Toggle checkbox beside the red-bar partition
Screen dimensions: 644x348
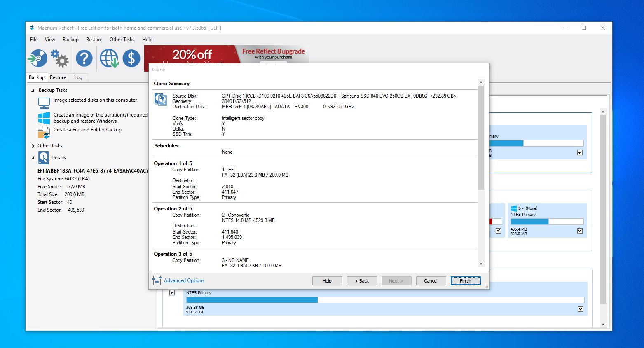point(498,231)
